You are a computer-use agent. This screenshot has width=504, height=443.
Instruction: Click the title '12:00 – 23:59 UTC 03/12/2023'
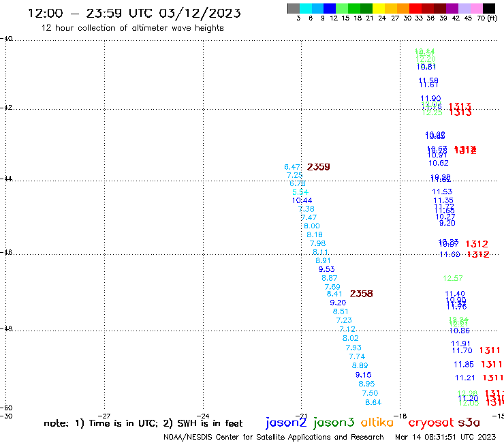(x=134, y=13)
